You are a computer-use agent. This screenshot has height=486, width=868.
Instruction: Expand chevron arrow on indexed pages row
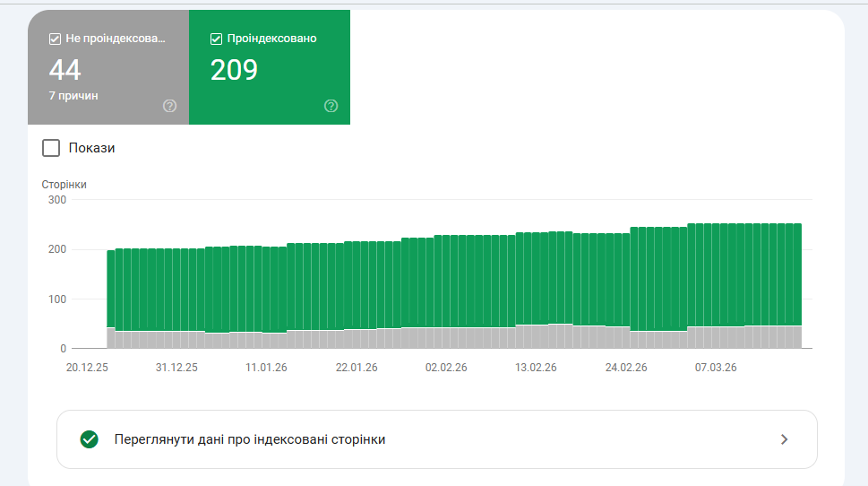click(784, 439)
